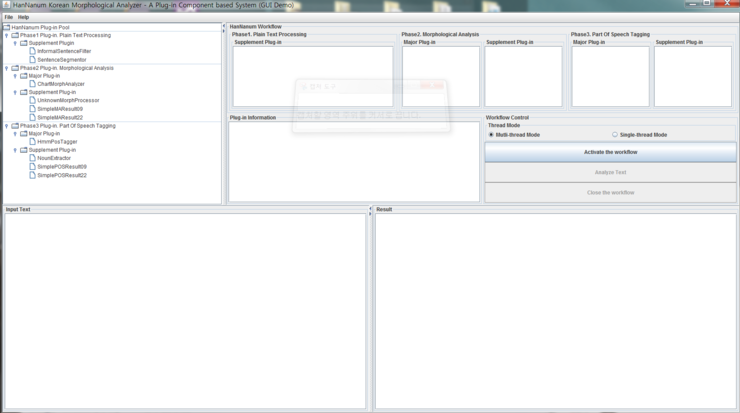Select the Supplement Plug-in folder icon under Phase3
The image size is (740, 413).
pyautogui.click(x=24, y=150)
